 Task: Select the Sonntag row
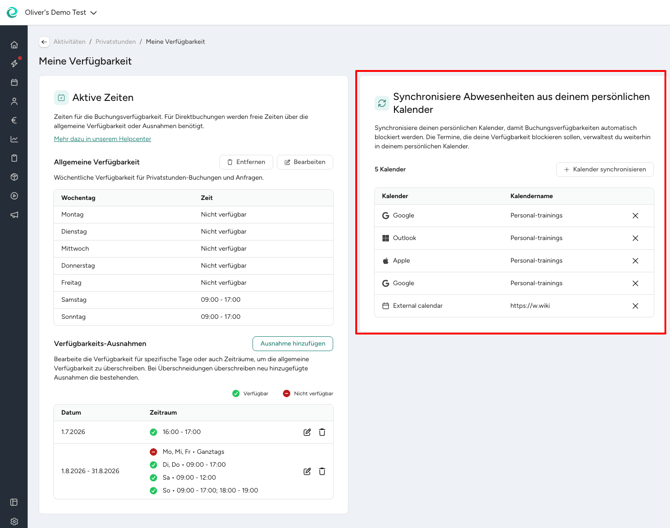click(x=193, y=317)
